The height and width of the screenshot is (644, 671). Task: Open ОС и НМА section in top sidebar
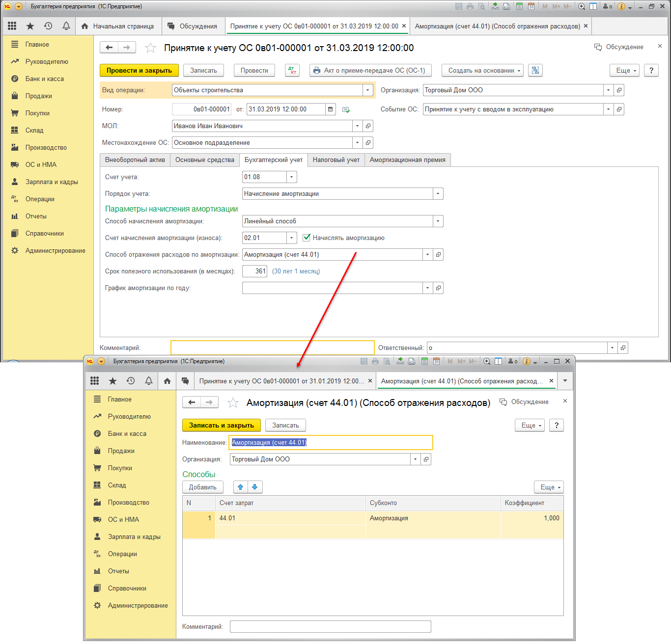point(41,164)
